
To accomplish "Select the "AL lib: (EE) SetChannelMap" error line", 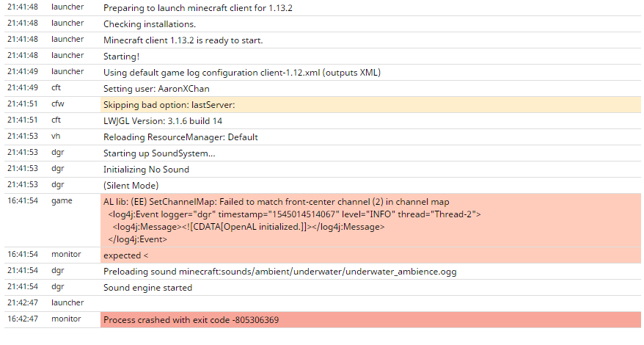I will [276, 202].
